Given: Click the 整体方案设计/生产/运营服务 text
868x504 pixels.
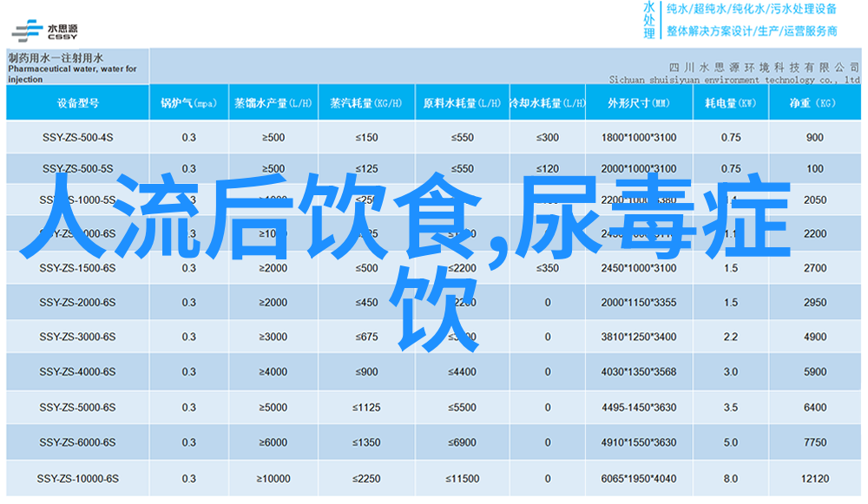Looking at the screenshot, I should (x=752, y=31).
